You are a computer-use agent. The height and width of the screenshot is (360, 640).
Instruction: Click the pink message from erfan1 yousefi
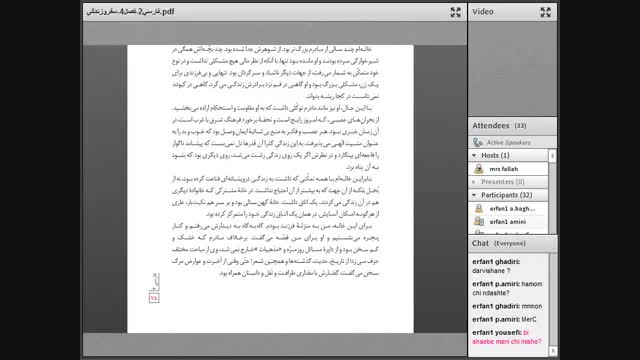coord(507,337)
